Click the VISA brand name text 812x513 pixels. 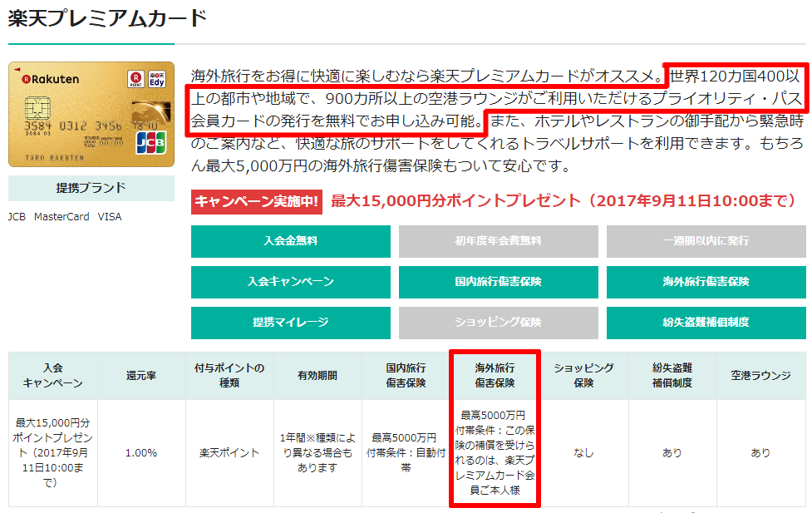110,217
